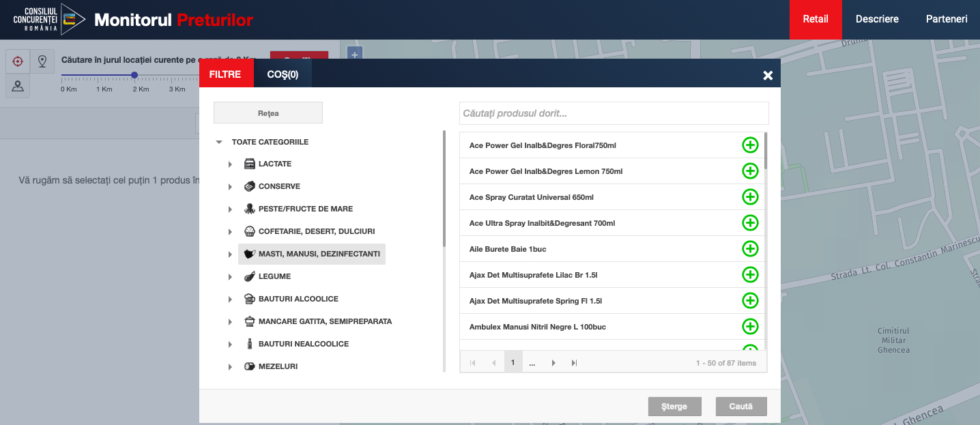Expand the BAUTURI ALCOOLICE category
Screen dimensions: 980x425
pos(230,299)
